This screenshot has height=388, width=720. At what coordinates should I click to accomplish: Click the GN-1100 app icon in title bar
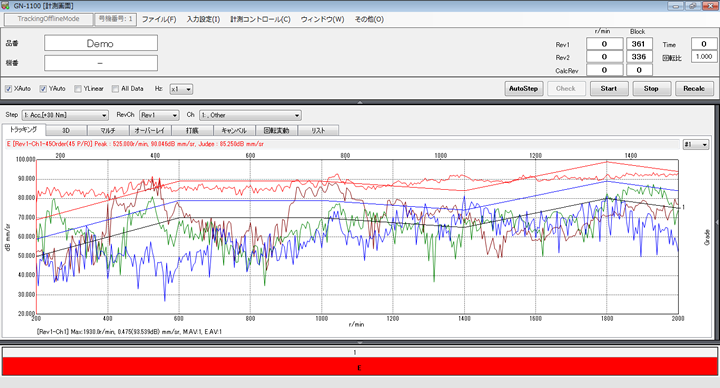(x=6, y=6)
